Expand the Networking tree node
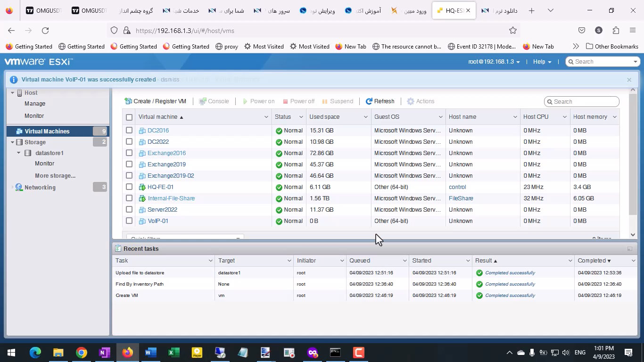 click(x=13, y=188)
